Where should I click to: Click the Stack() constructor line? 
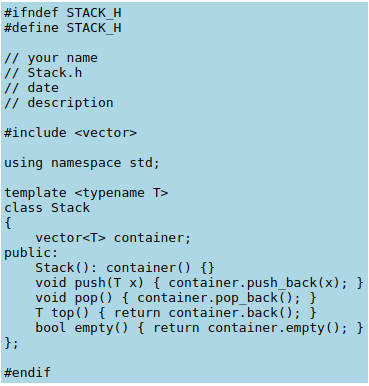click(x=125, y=268)
